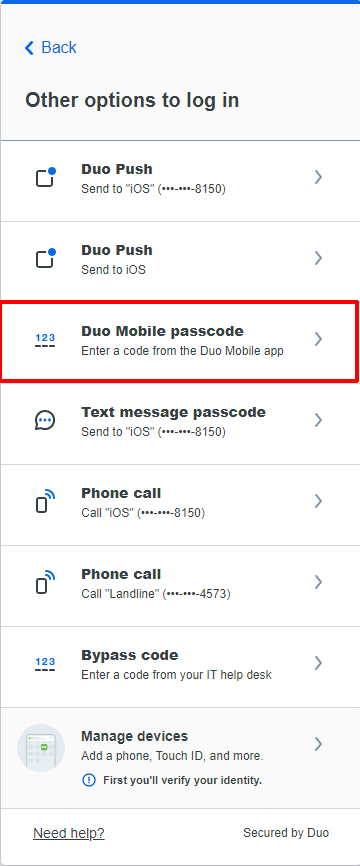
Task: Open the chevron arrow for Duo Mobile passcode
Action: pyautogui.click(x=318, y=339)
